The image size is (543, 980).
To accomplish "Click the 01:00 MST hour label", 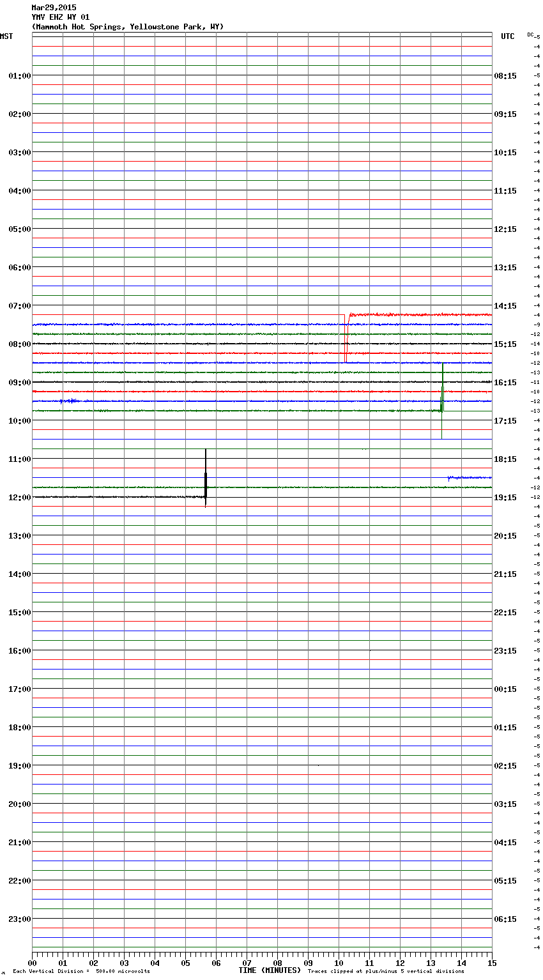I will point(20,75).
